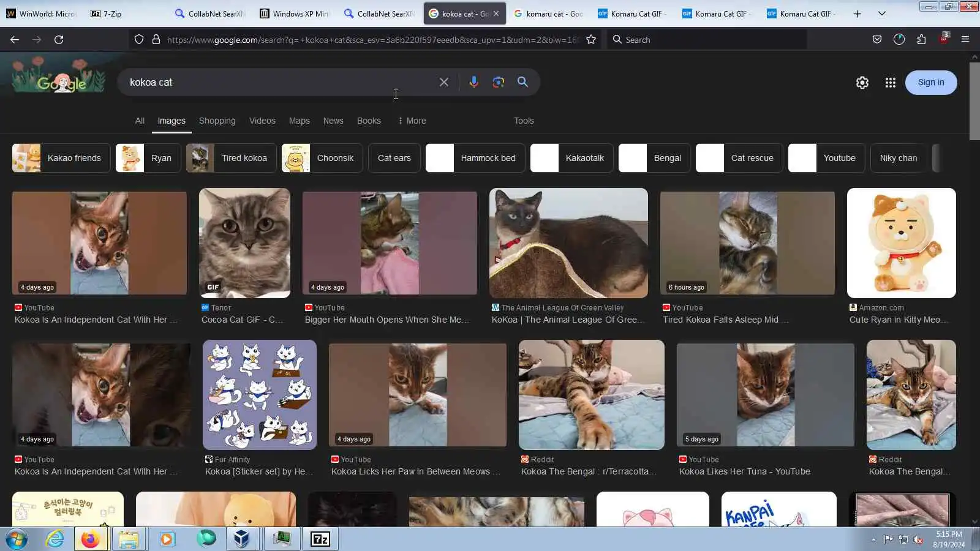Screen dimensions: 980x551
Task: Choose the Niky chan chip
Action: 899,158
